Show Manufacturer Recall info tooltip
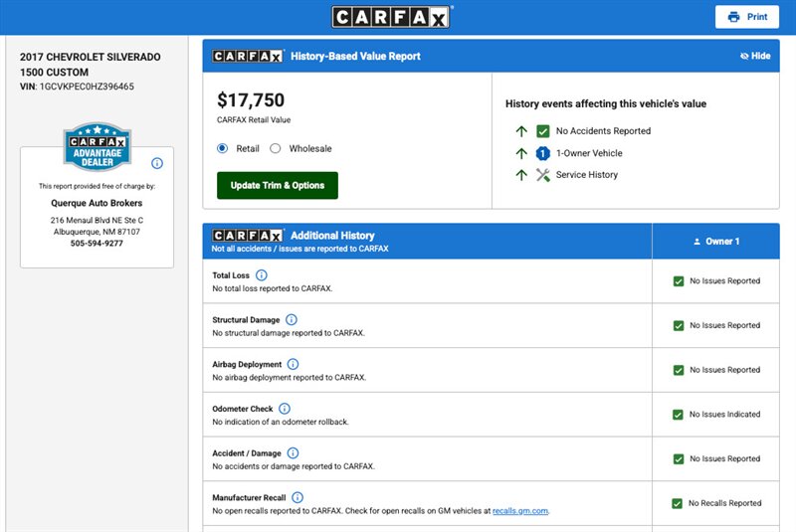Viewport: 796px width, 532px height. (297, 497)
